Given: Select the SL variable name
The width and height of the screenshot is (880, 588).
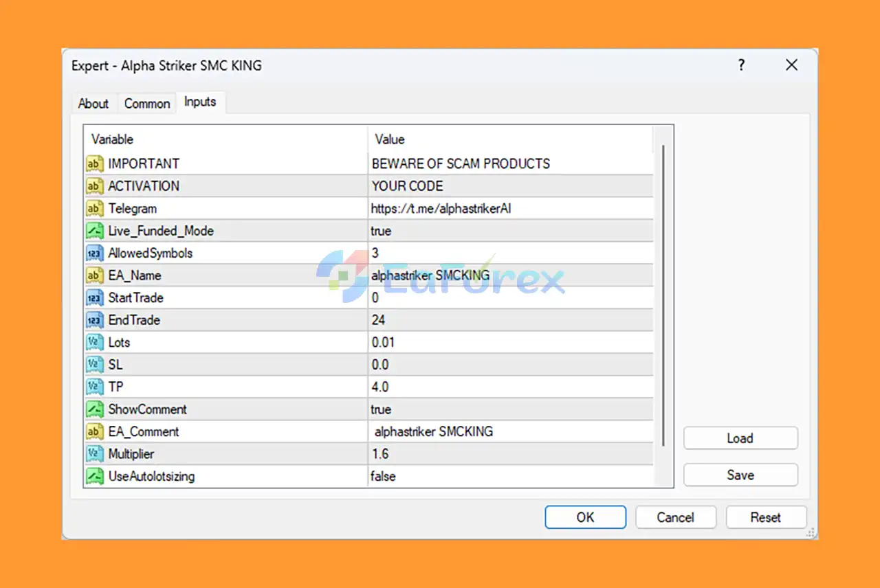Looking at the screenshot, I should [x=115, y=365].
